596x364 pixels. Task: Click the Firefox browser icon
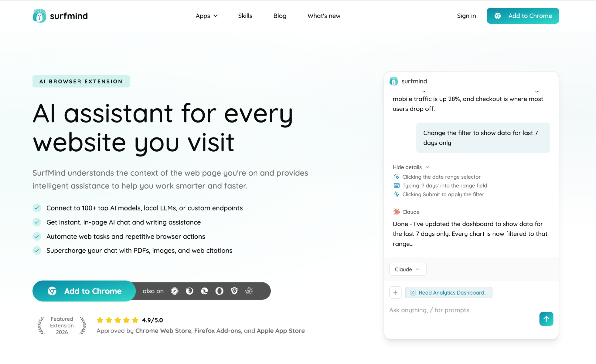pyautogui.click(x=189, y=291)
